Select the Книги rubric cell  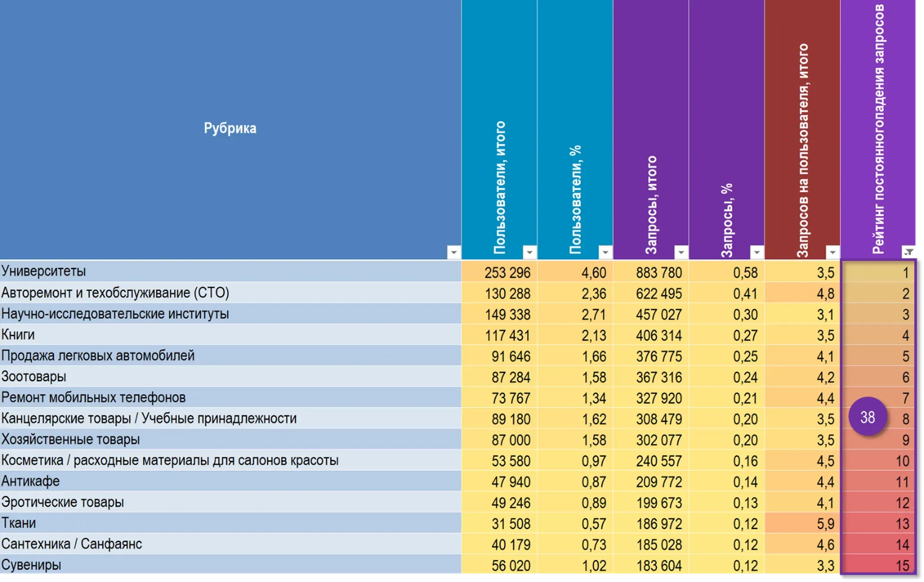pos(230,335)
